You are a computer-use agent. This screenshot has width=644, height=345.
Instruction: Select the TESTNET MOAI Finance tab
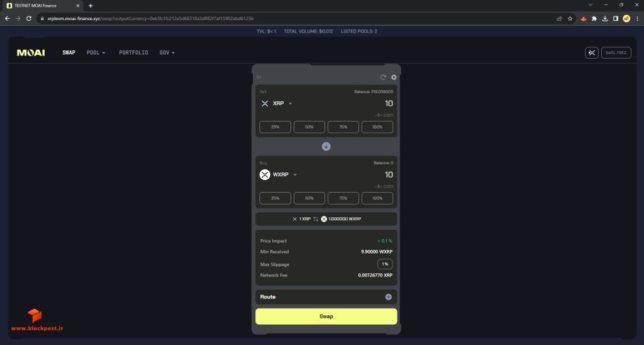click(x=43, y=6)
